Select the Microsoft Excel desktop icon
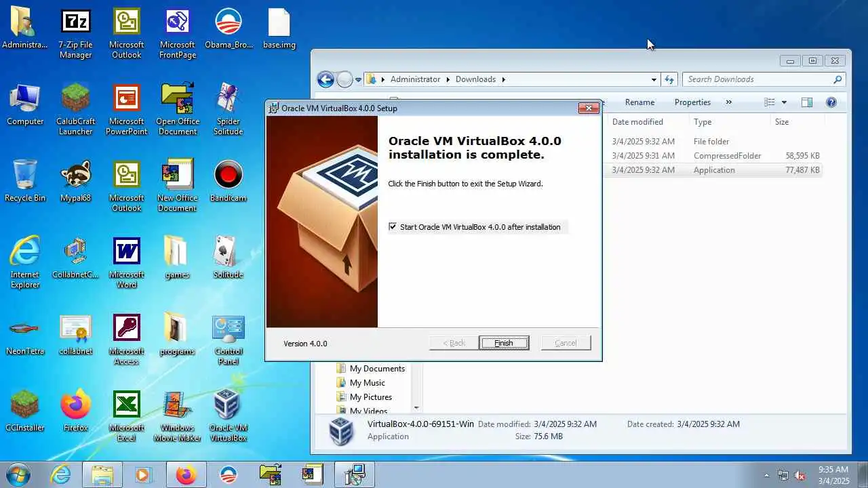868x488 pixels. (126, 417)
